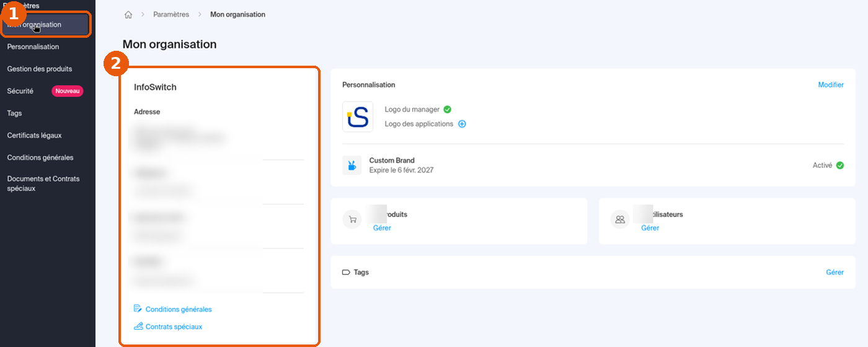The image size is (868, 347).
Task: Click the text Expire le 6 févr. 2027
Action: pos(401,170)
